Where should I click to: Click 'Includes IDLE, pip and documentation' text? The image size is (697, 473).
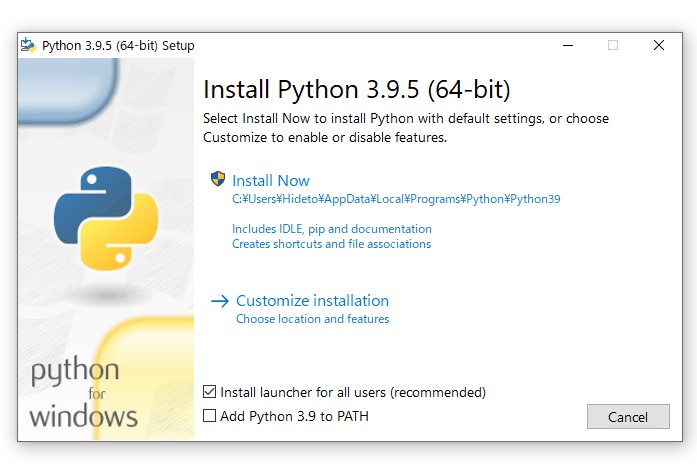click(x=332, y=229)
